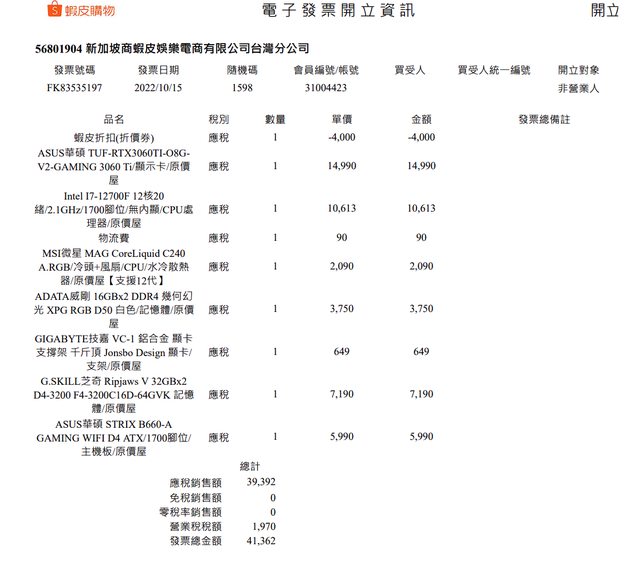Click the 數量 column header
This screenshot has height=562, width=640.
point(275,119)
